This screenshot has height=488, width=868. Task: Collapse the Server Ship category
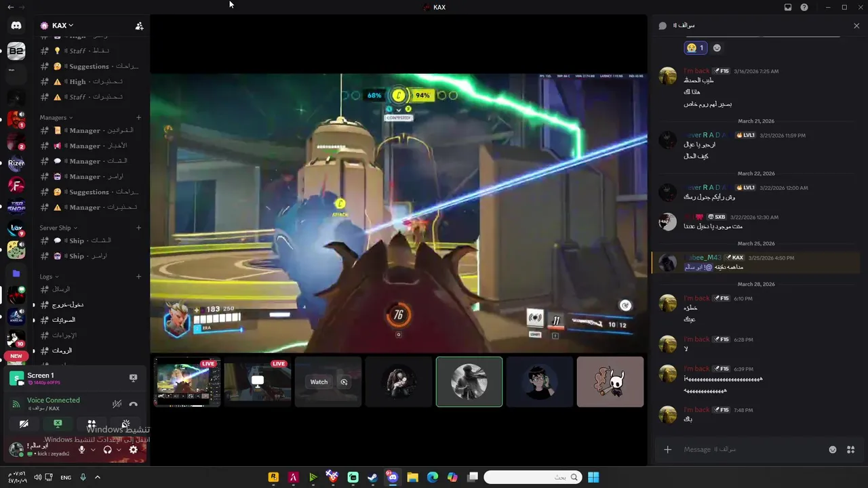coord(58,228)
